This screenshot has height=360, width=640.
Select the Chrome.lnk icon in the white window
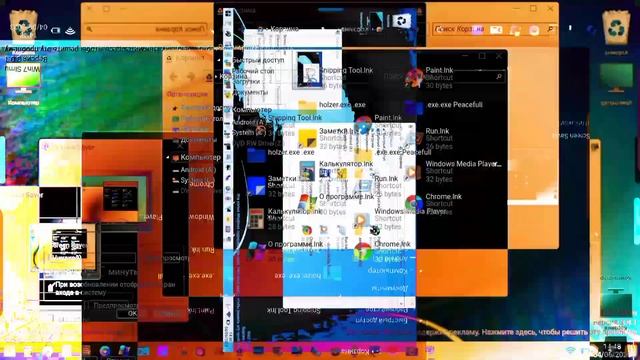tap(362, 250)
